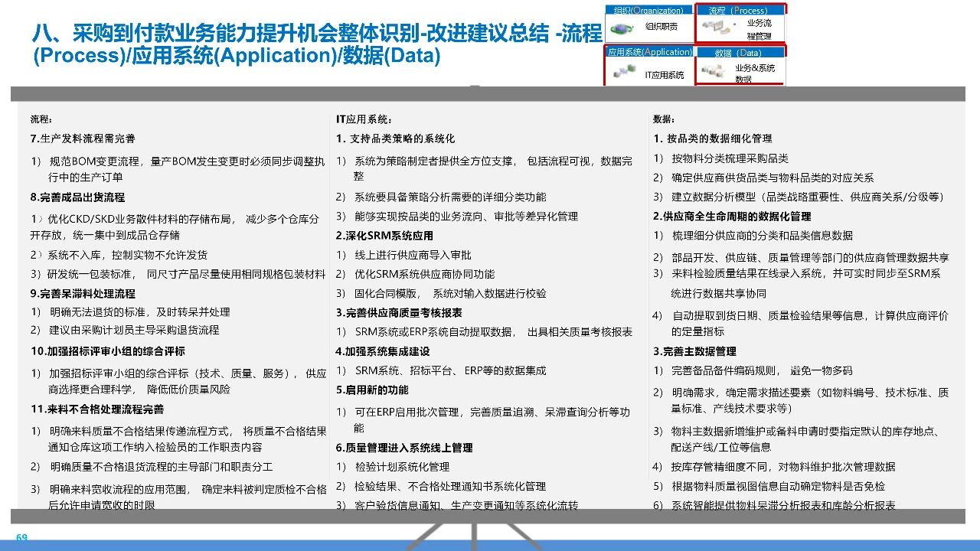The image size is (980, 551).
Task: Click the IT application system icon
Action: (x=624, y=72)
